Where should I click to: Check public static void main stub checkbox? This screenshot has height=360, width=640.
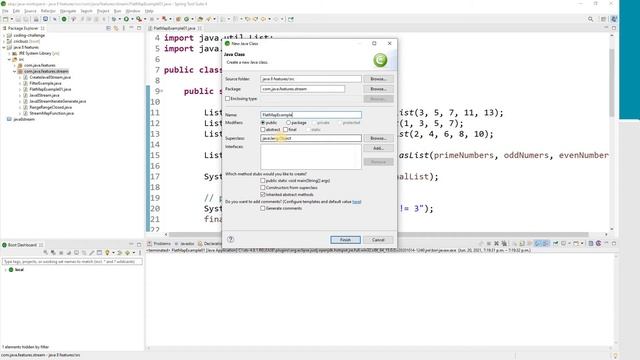pyautogui.click(x=263, y=180)
